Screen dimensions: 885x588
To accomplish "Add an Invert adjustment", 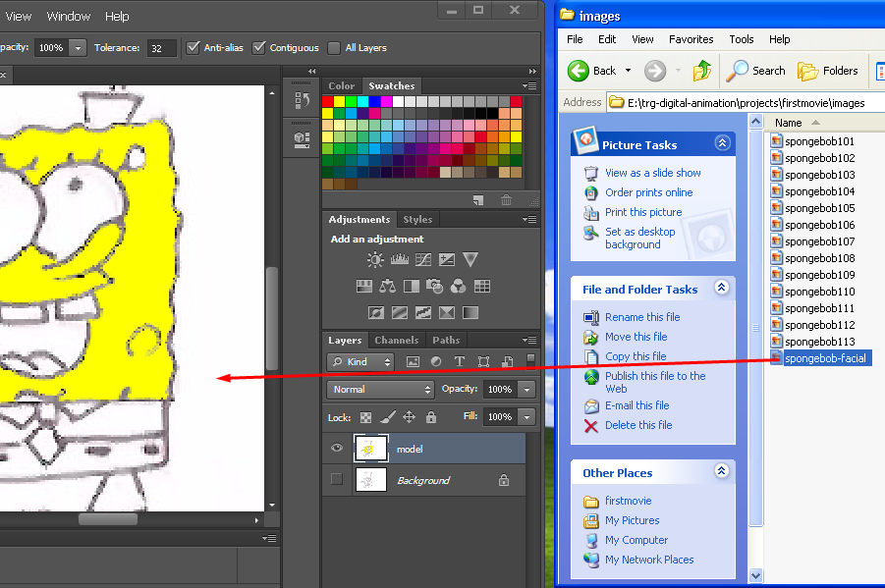I will pos(376,312).
